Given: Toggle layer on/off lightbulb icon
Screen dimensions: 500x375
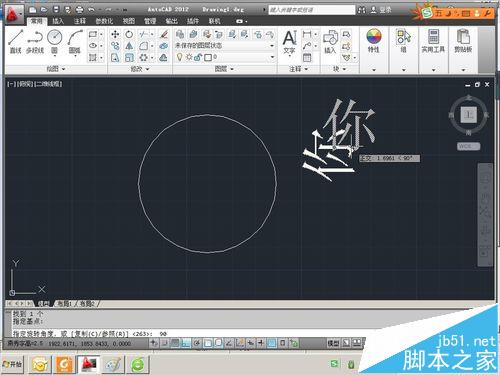Looking at the screenshot, I should point(180,57).
